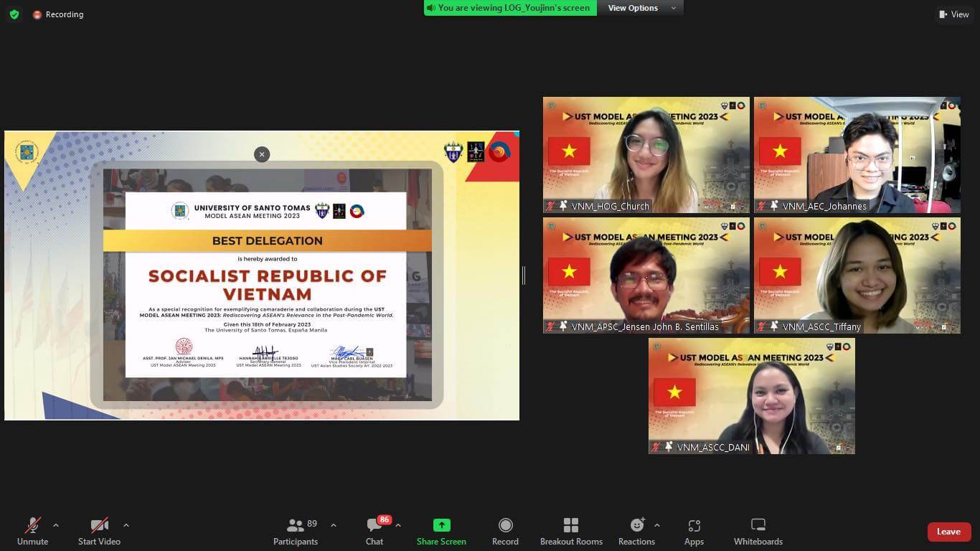Start recording with the Record button
980x551 pixels.
[505, 532]
